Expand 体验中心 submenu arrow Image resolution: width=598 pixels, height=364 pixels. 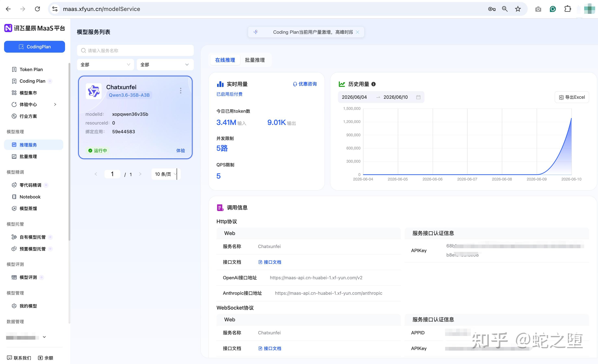(55, 104)
